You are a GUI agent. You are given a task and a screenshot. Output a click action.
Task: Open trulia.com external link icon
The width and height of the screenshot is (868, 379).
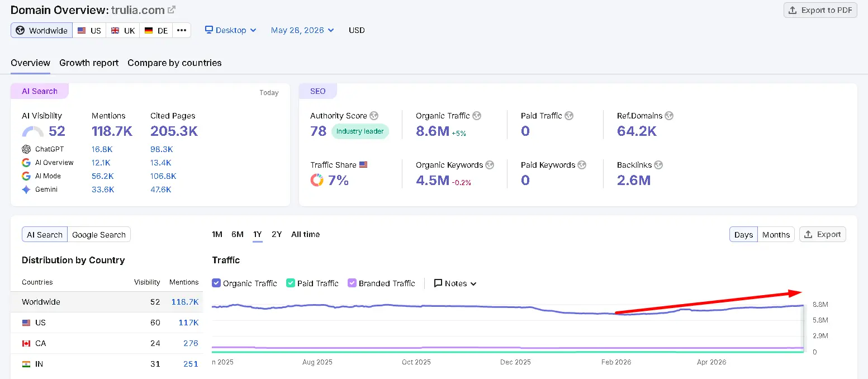pyautogui.click(x=172, y=10)
